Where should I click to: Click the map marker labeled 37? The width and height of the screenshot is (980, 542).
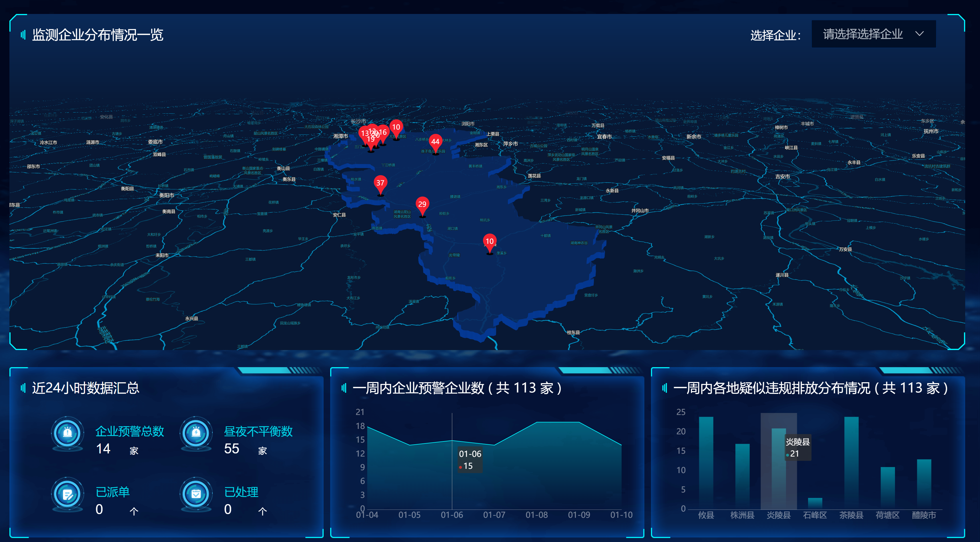click(380, 183)
